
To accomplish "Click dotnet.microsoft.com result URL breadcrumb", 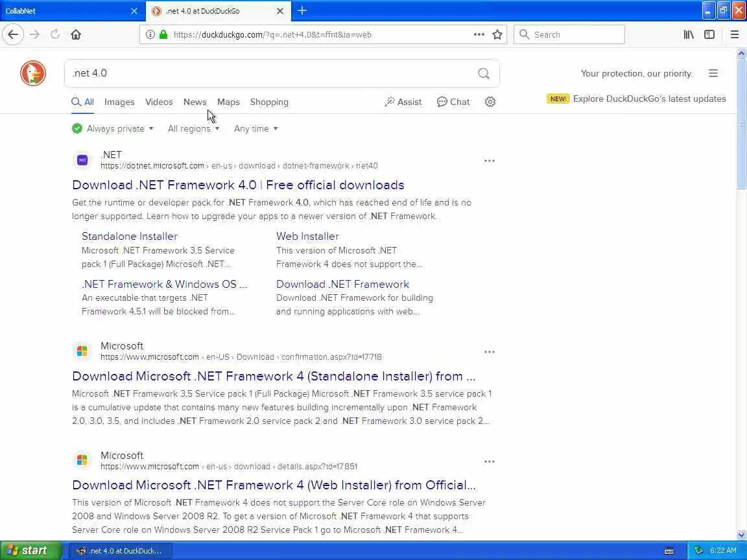I will 239,166.
